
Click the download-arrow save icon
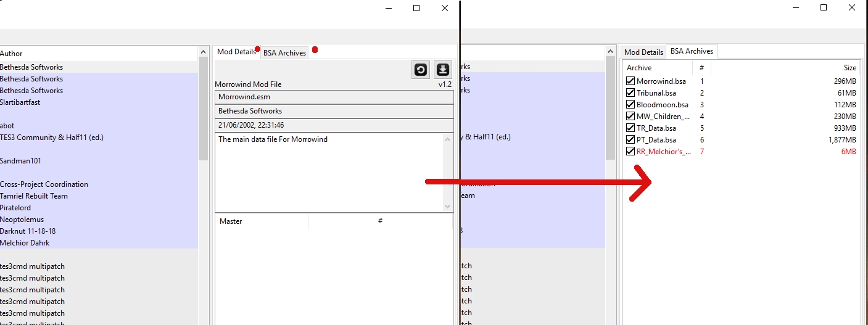pyautogui.click(x=442, y=70)
